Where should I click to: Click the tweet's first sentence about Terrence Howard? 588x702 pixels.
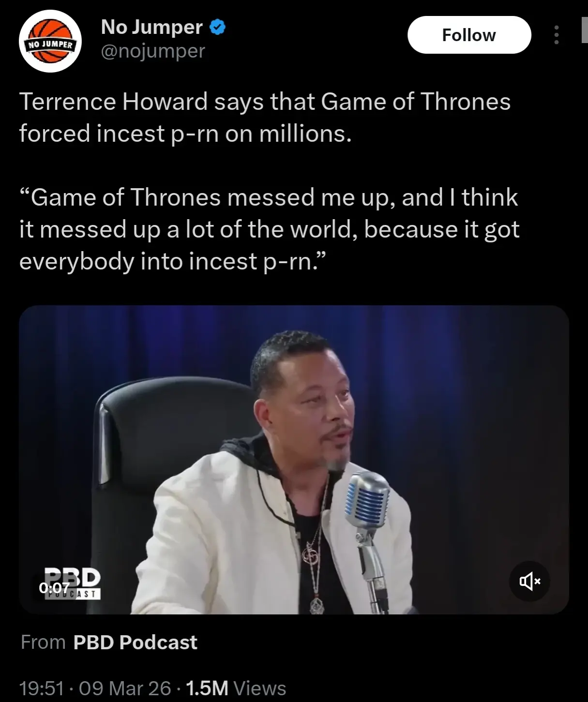tap(265, 118)
